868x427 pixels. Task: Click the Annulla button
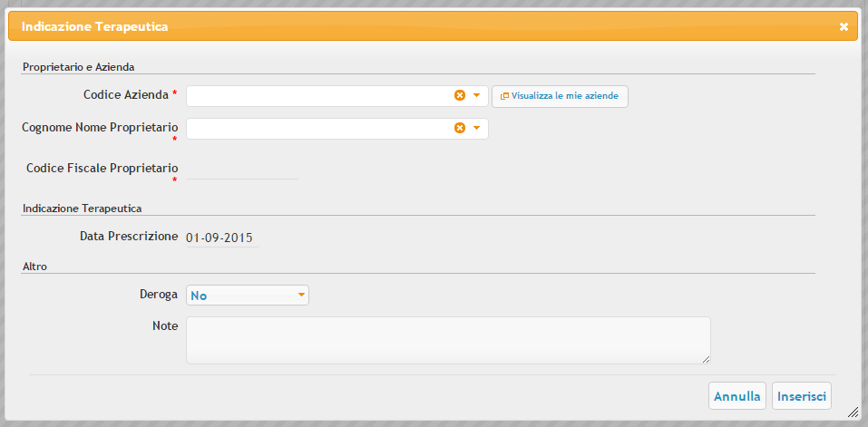click(x=736, y=396)
